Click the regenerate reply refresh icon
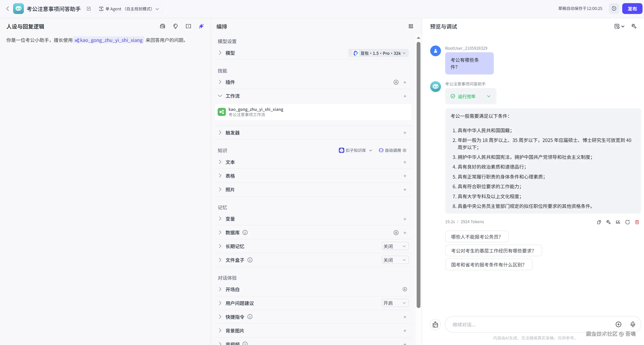 pos(628,222)
